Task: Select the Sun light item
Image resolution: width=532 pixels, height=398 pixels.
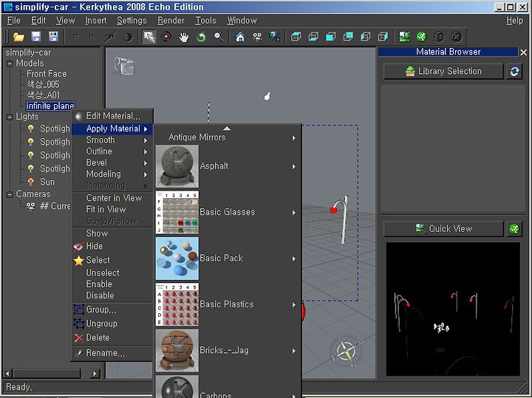Action: click(x=47, y=182)
